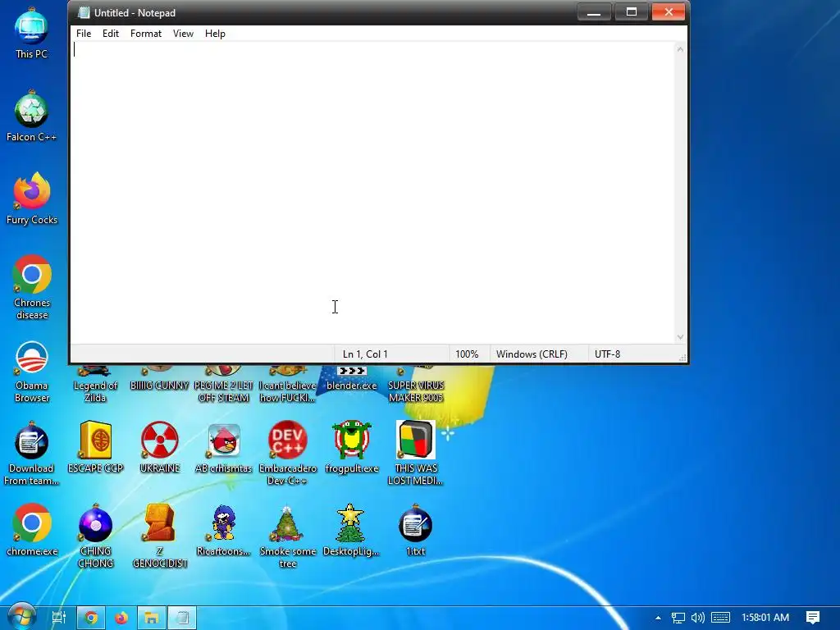Click the Notepad icon in the title bar
This screenshot has height=630, width=840.
click(84, 12)
